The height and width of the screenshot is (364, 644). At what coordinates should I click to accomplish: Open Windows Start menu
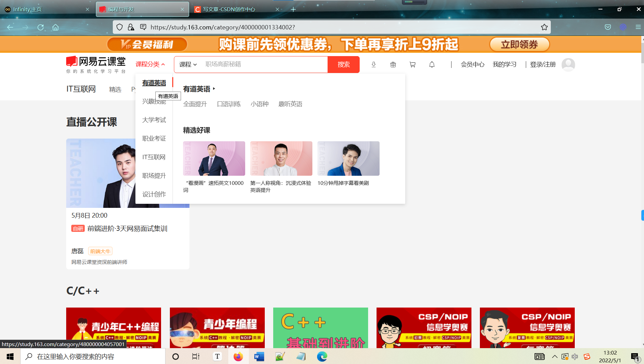[x=10, y=357]
